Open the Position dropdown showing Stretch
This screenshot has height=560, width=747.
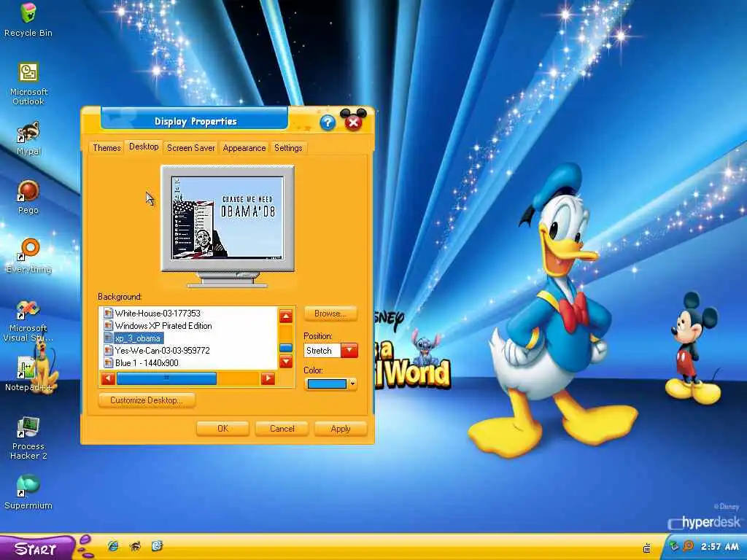point(330,351)
